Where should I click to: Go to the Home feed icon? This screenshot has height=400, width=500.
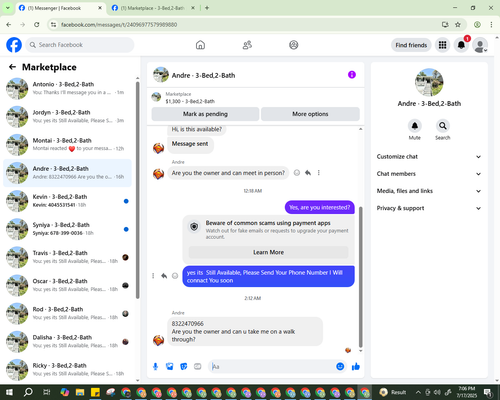pyautogui.click(x=200, y=45)
